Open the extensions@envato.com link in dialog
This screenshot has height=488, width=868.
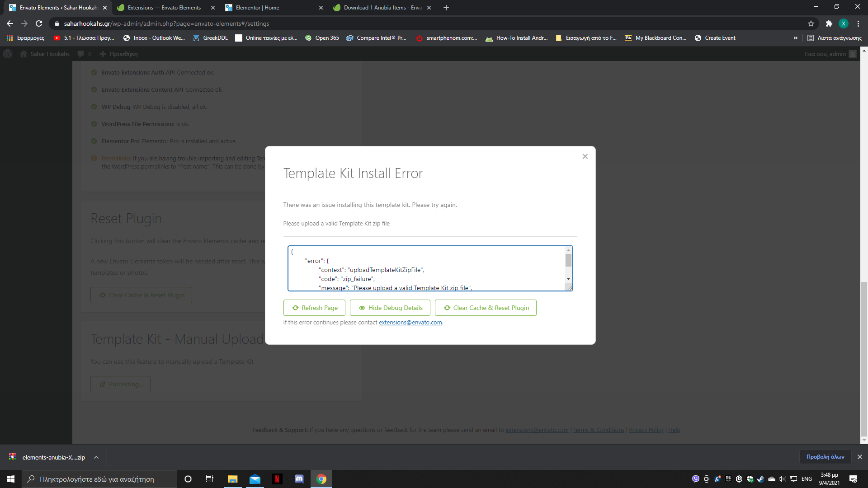[x=410, y=322]
